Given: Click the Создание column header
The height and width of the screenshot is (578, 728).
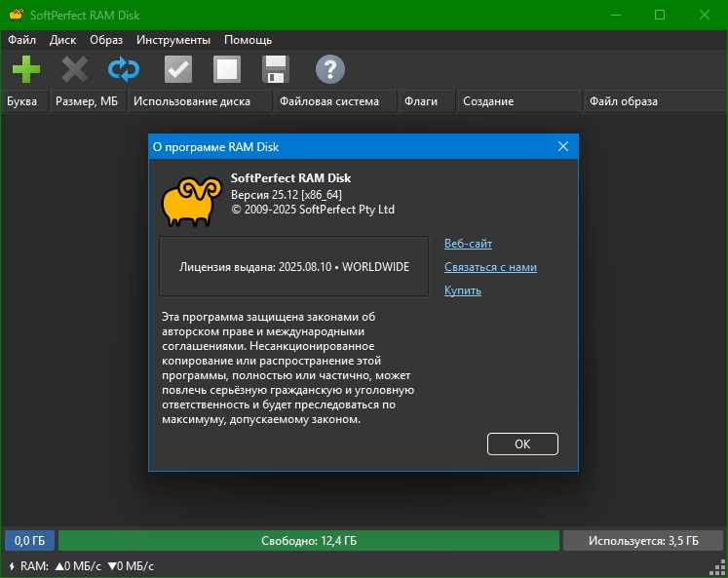Looking at the screenshot, I should click(x=519, y=101).
